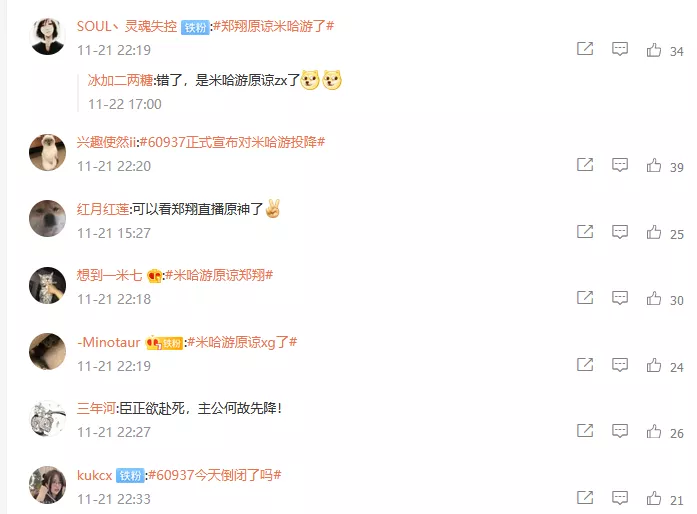Repost 红月红莲's comment about 原神

tap(585, 232)
